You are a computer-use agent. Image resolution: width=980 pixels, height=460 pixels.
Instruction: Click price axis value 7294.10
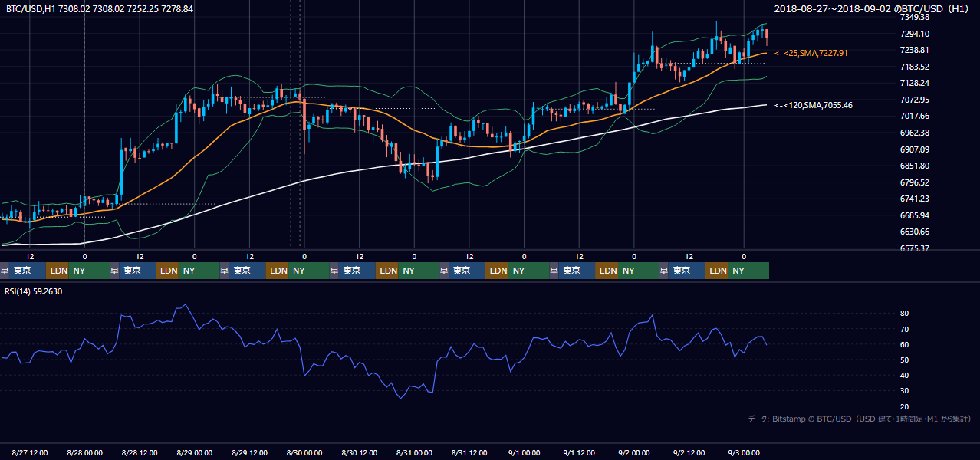(x=915, y=34)
